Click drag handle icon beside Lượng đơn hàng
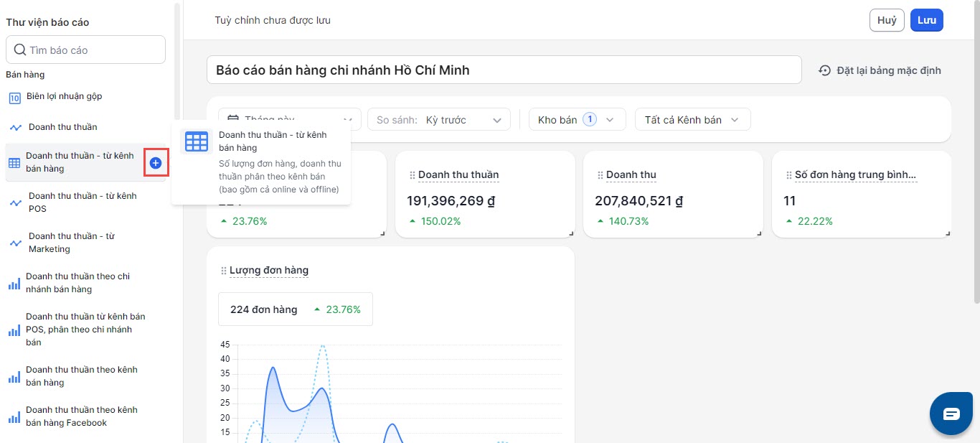Image resolution: width=980 pixels, height=443 pixels. point(223,271)
